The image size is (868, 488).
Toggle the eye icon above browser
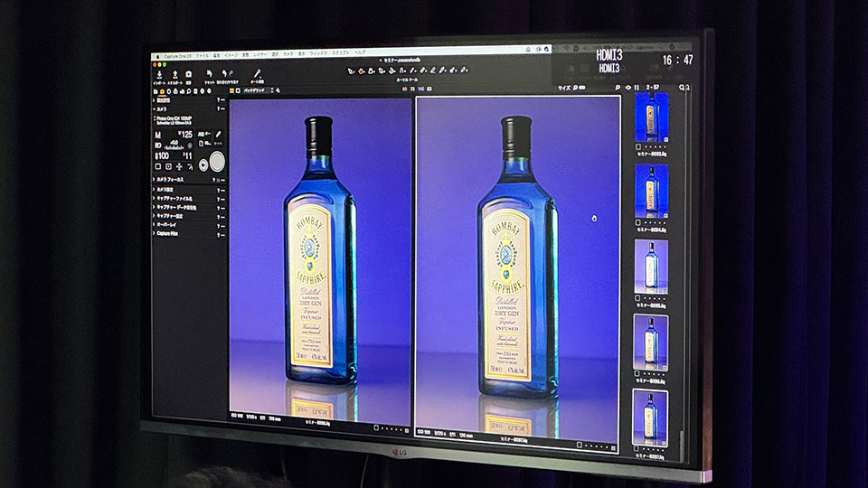(627, 88)
